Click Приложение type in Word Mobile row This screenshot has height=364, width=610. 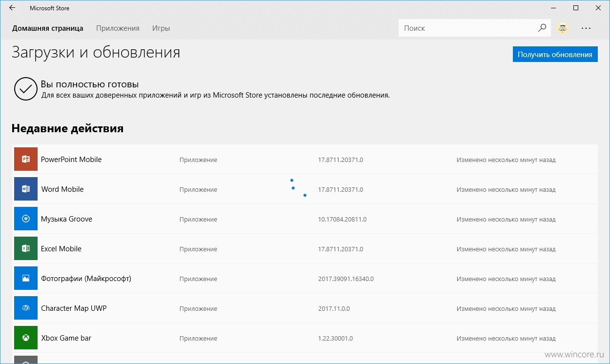pos(198,190)
